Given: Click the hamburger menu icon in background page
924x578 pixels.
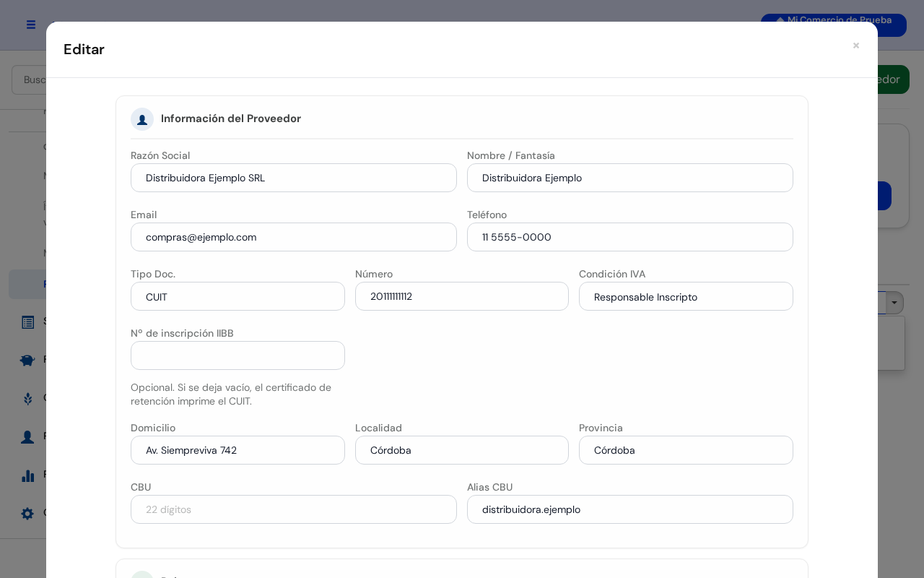Looking at the screenshot, I should point(31,25).
